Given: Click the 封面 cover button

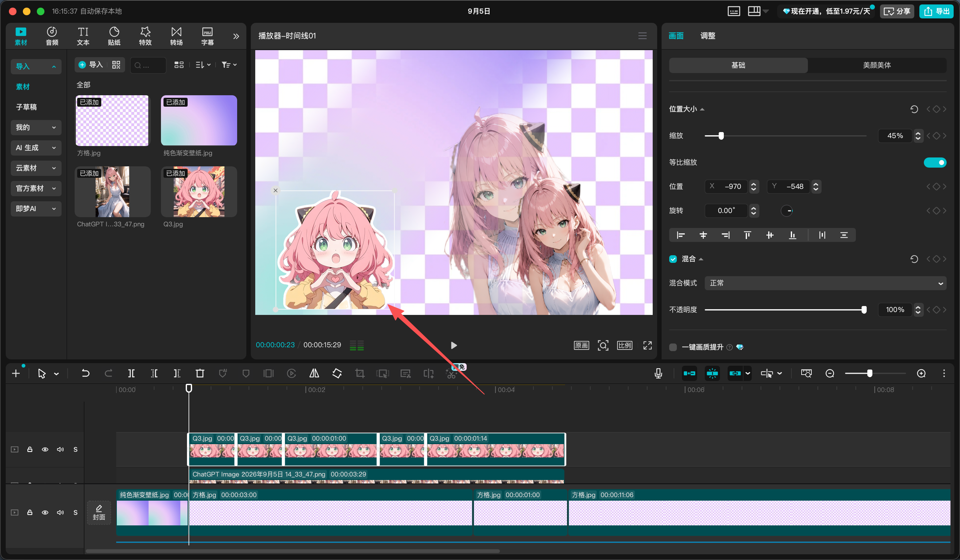Looking at the screenshot, I should pyautogui.click(x=99, y=512).
